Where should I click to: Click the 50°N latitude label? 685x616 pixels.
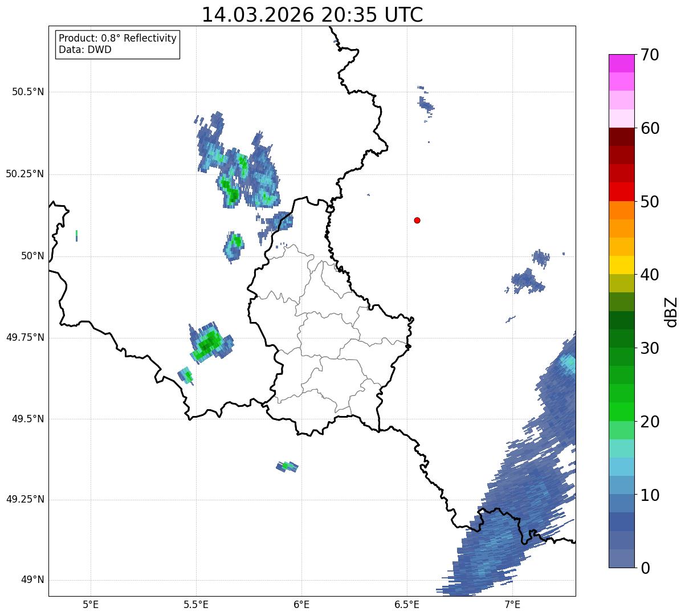coord(32,256)
